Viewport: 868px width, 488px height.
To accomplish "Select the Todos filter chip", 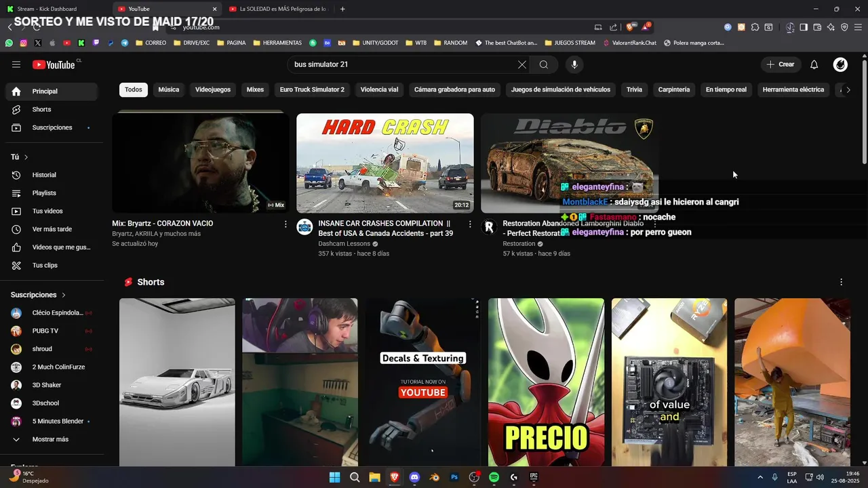I will click(134, 89).
